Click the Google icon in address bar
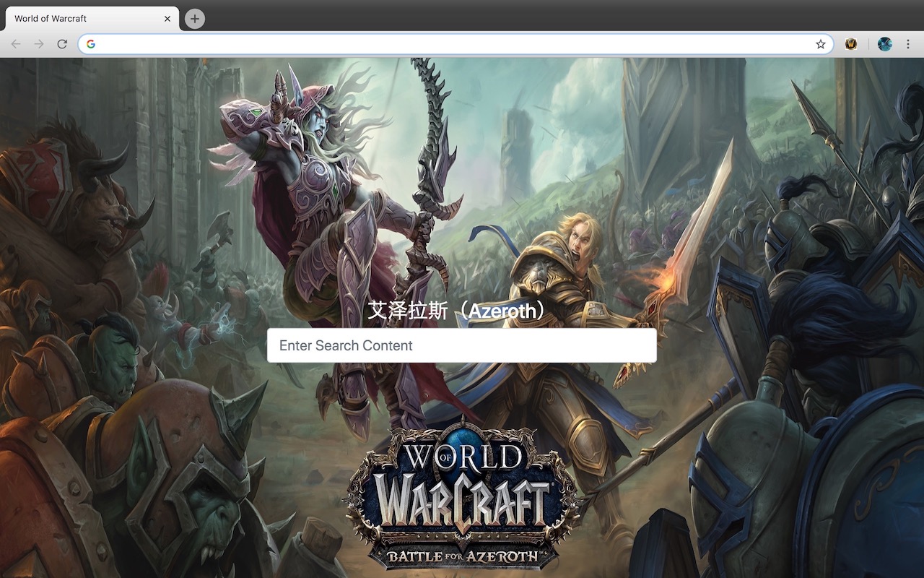 tap(91, 44)
